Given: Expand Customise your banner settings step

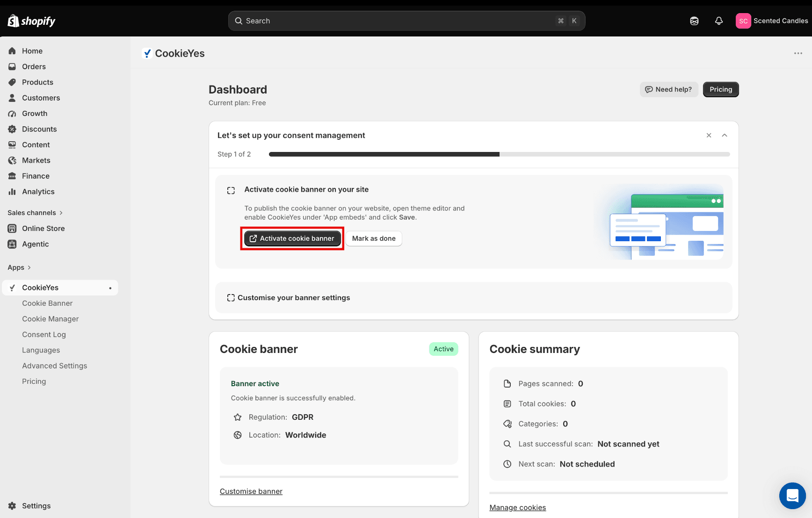Looking at the screenshot, I should click(x=473, y=298).
